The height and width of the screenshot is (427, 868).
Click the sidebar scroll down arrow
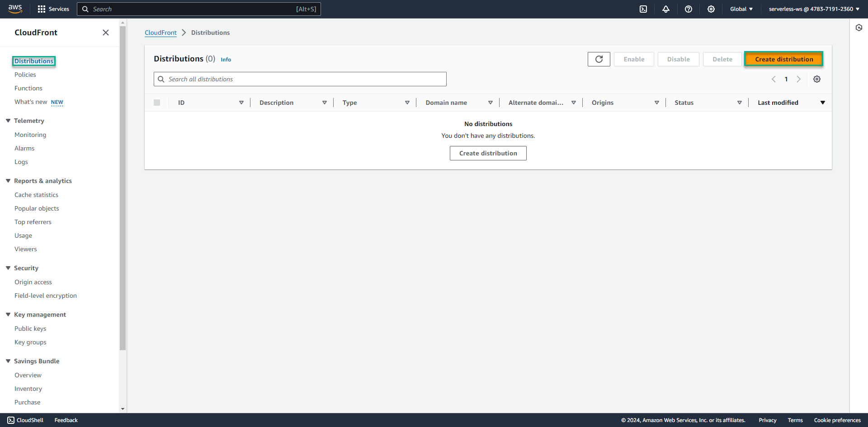coord(123,409)
